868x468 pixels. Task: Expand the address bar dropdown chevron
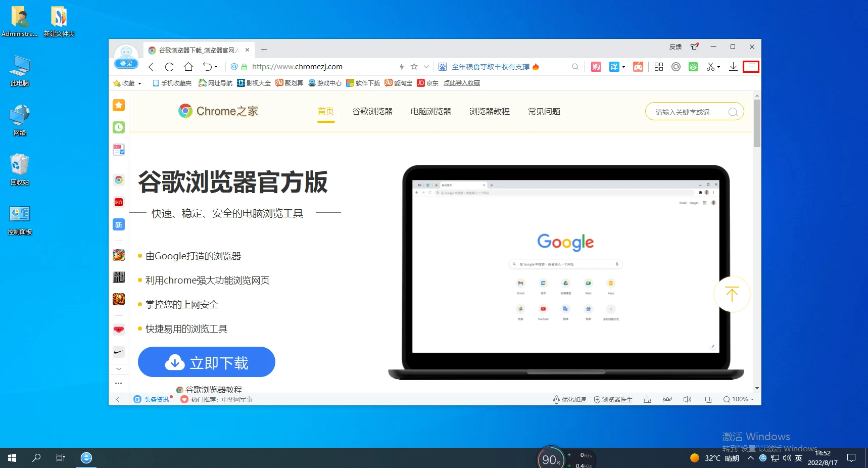click(426, 67)
